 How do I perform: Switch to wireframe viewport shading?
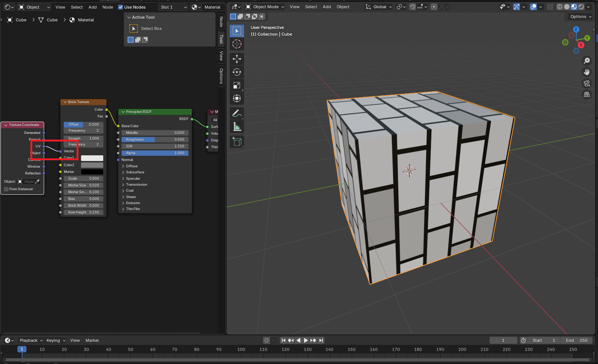560,7
